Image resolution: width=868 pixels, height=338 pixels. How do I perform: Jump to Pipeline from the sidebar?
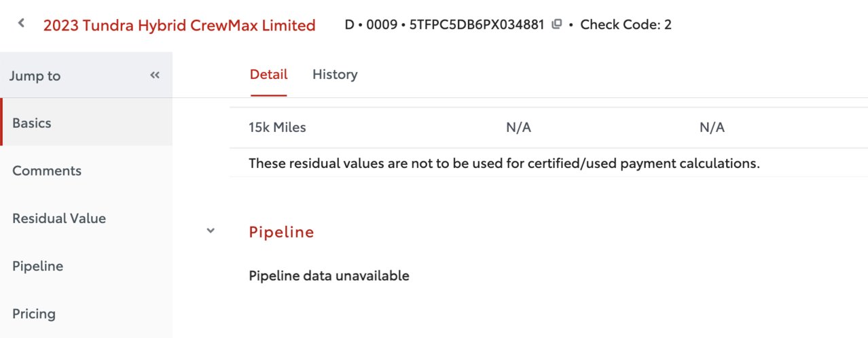pyautogui.click(x=86, y=265)
